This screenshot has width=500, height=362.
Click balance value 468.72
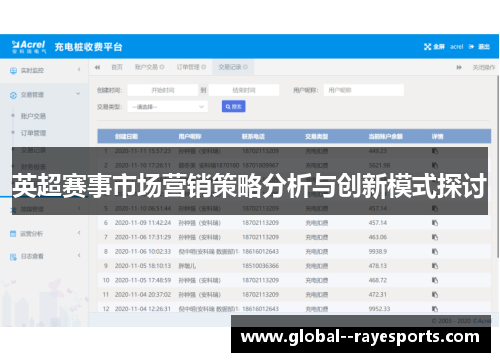(x=378, y=280)
